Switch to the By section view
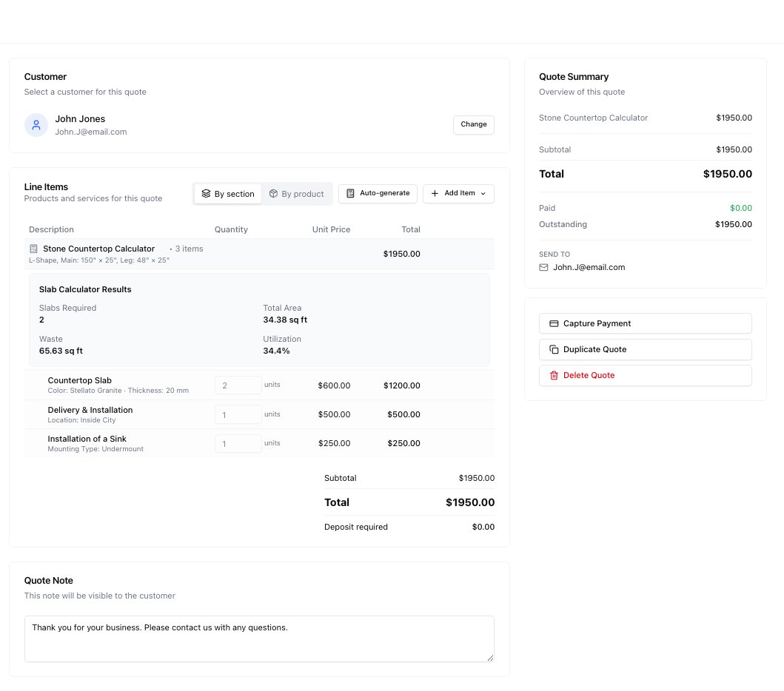Viewport: 784px width, 691px height. click(x=228, y=193)
